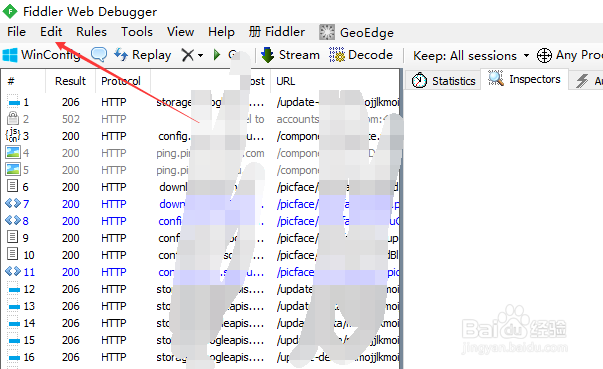Sort by the Protocol column header
This screenshot has height=369, width=603.
click(x=121, y=81)
